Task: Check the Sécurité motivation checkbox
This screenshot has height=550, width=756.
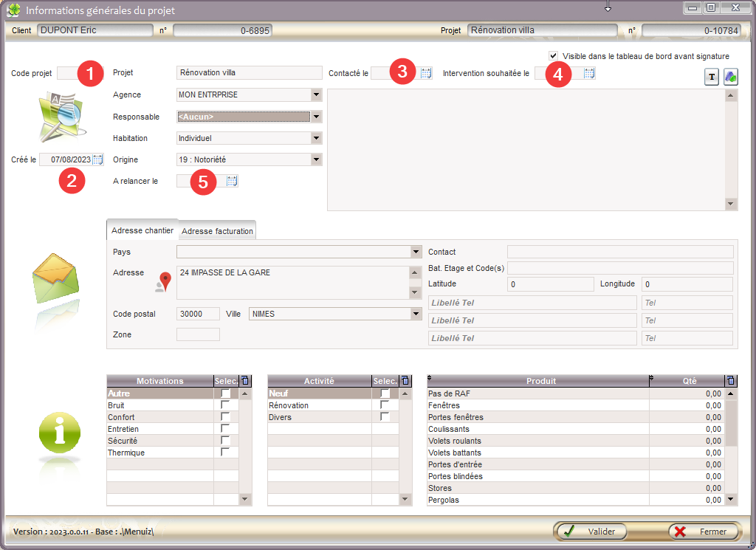Action: [225, 441]
